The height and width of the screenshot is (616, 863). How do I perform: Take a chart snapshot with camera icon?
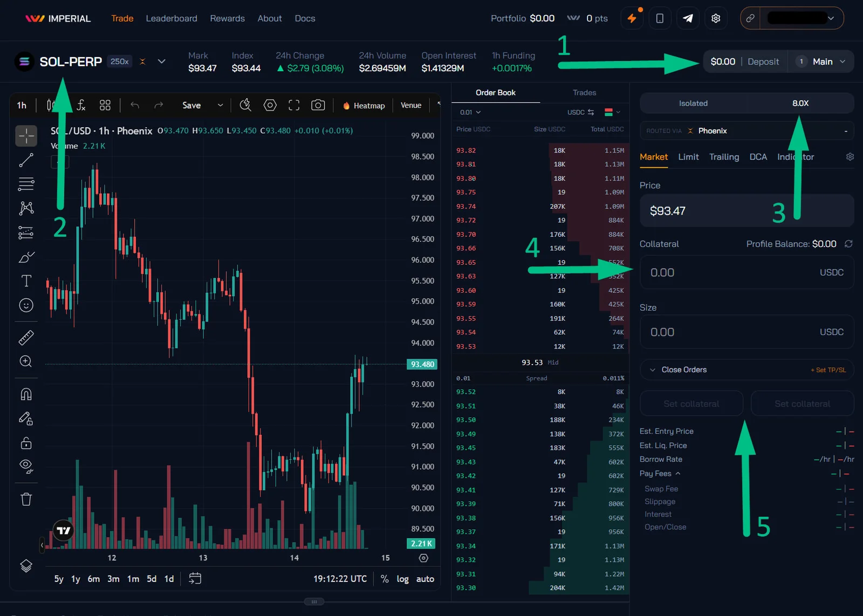pos(318,105)
